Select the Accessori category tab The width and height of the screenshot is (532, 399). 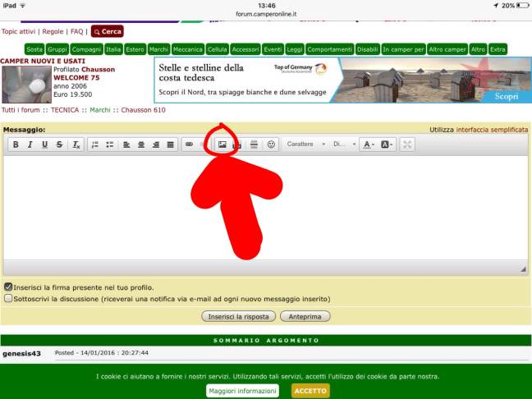pyautogui.click(x=245, y=49)
